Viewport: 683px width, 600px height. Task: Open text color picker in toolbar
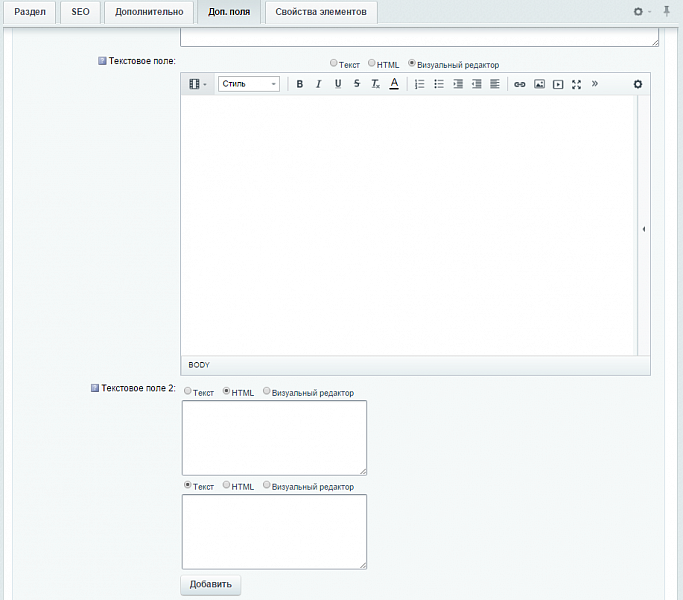click(394, 85)
